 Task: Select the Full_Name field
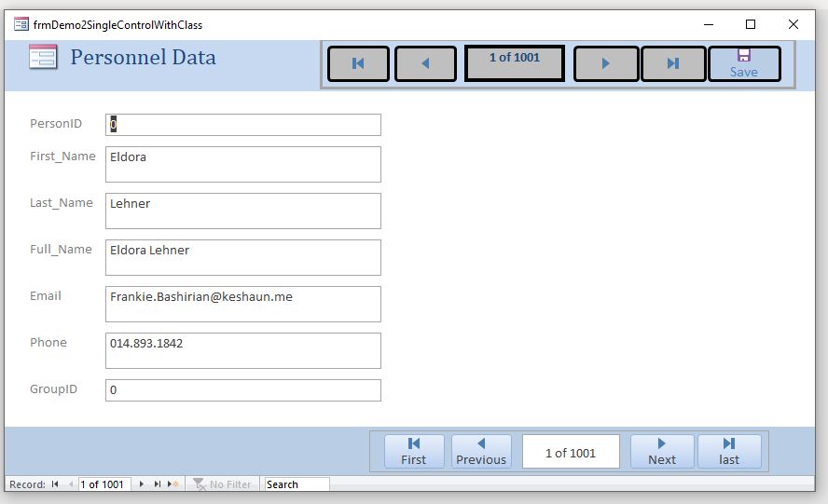click(243, 257)
